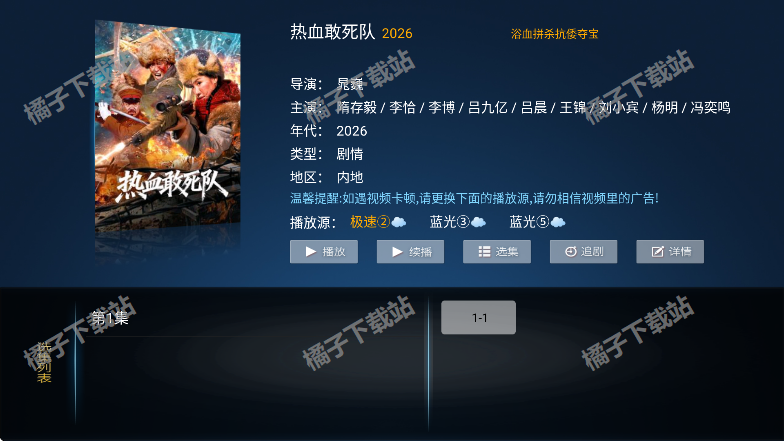Choose 第1集 in episode list
This screenshot has width=784, height=441.
(110, 318)
